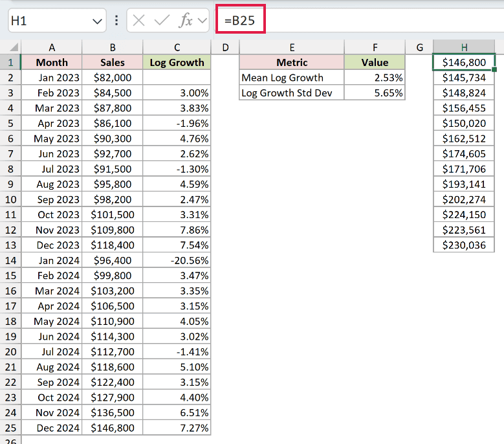Click the May 2024 month cell
This screenshot has width=504, height=444.
click(52, 321)
